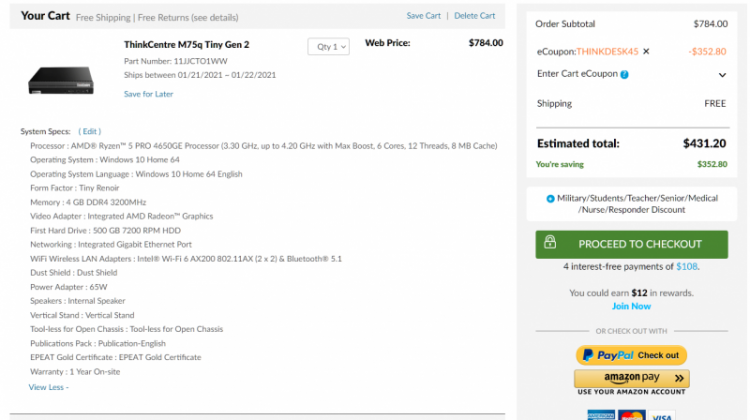750x420 pixels.
Task: Remove the THINKDESK45 eCoupon with the X
Action: pyautogui.click(x=646, y=51)
